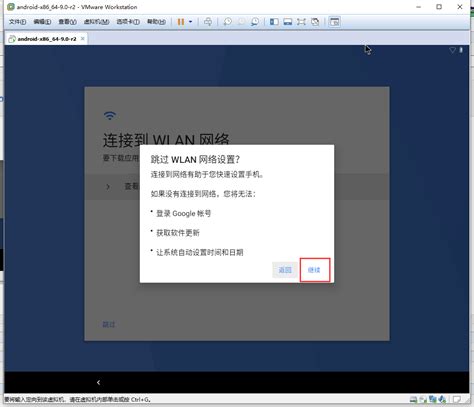Image resolution: width=474 pixels, height=407 pixels.
Task: Click the 跳过 link behind the dialog
Action: [109, 324]
